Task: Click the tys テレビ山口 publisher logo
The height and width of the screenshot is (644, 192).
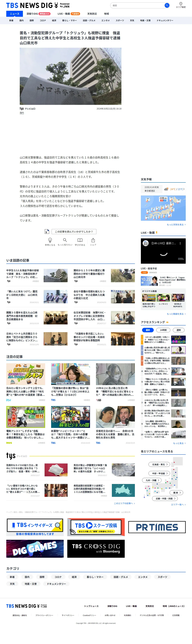Action: 28,108
